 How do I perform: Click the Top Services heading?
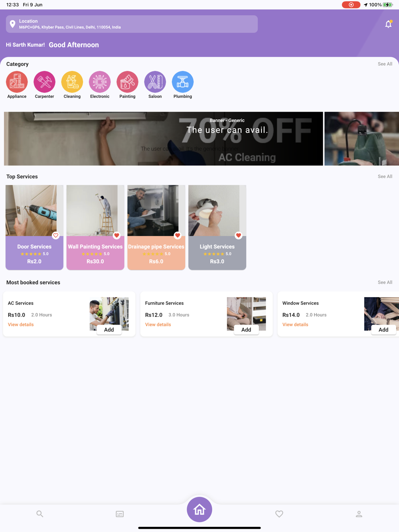coord(22,177)
